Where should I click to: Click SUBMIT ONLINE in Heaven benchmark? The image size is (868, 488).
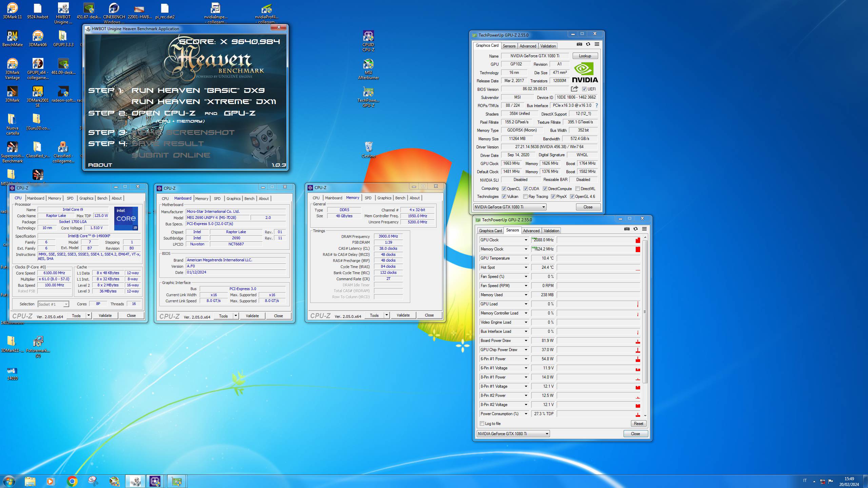point(171,155)
